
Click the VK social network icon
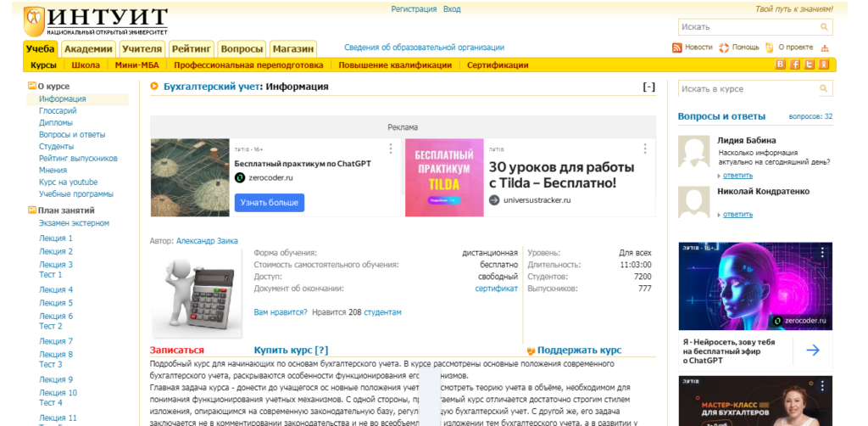[x=781, y=64]
